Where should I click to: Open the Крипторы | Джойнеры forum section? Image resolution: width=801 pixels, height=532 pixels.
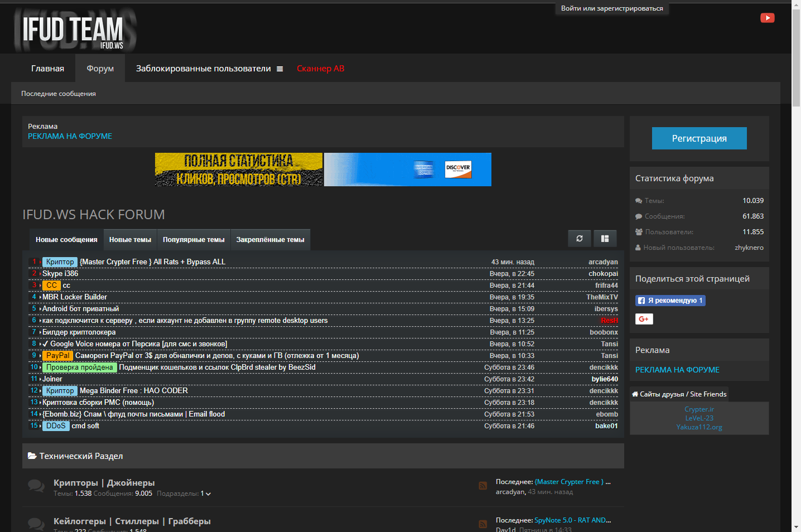coord(104,483)
